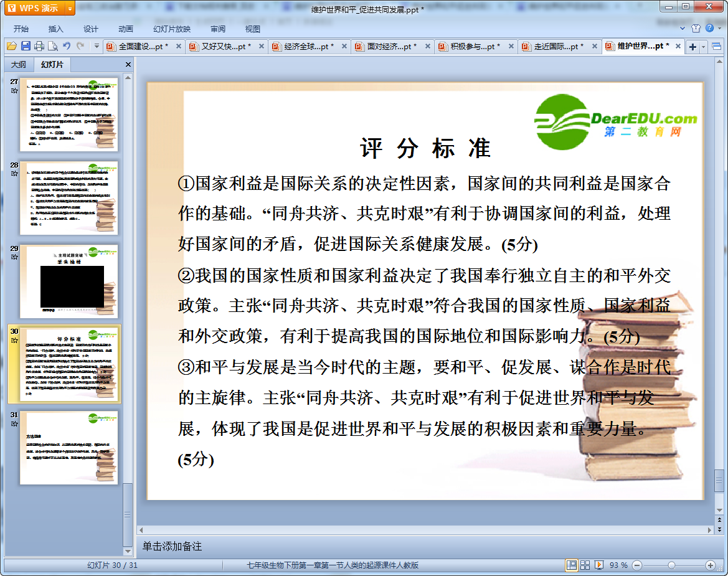Add a new document tab with plus
This screenshot has width=728, height=576.
(x=693, y=47)
